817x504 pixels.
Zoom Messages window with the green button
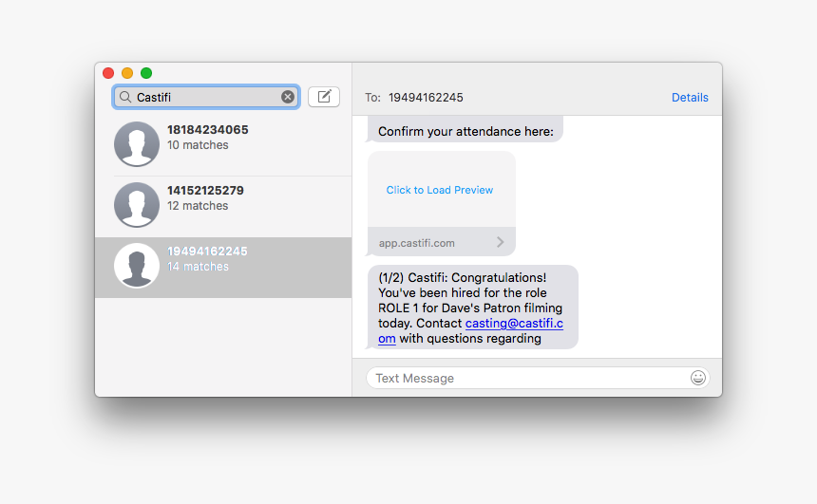click(x=146, y=73)
